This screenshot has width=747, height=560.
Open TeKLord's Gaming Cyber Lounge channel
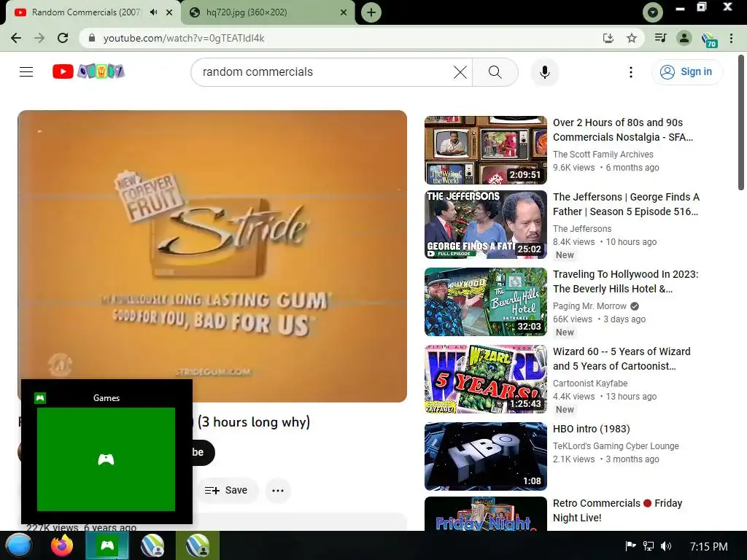[x=616, y=446]
